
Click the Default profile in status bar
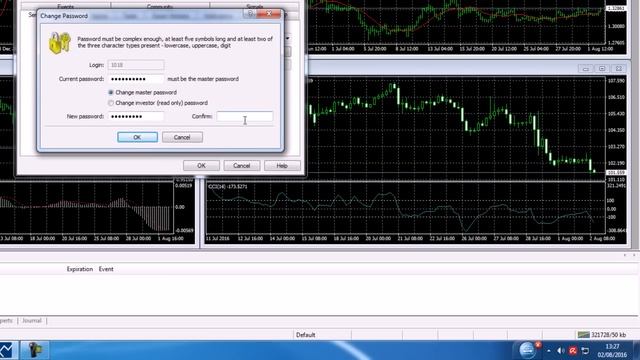305,335
